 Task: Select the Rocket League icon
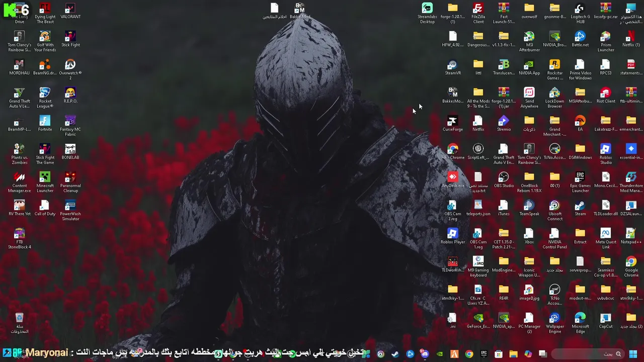tap(45, 98)
